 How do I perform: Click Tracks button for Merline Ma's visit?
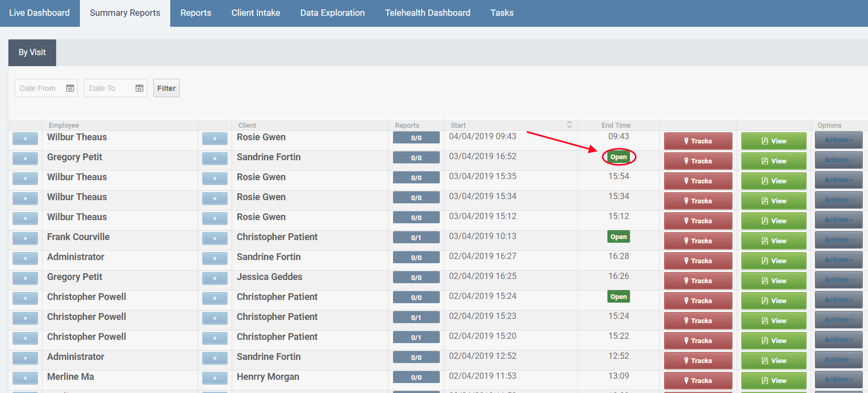(698, 380)
